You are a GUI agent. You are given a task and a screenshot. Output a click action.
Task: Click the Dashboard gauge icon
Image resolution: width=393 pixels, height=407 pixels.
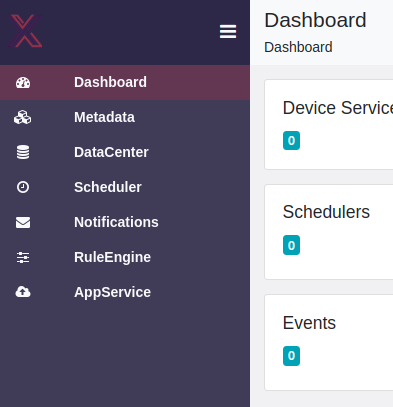[23, 83]
